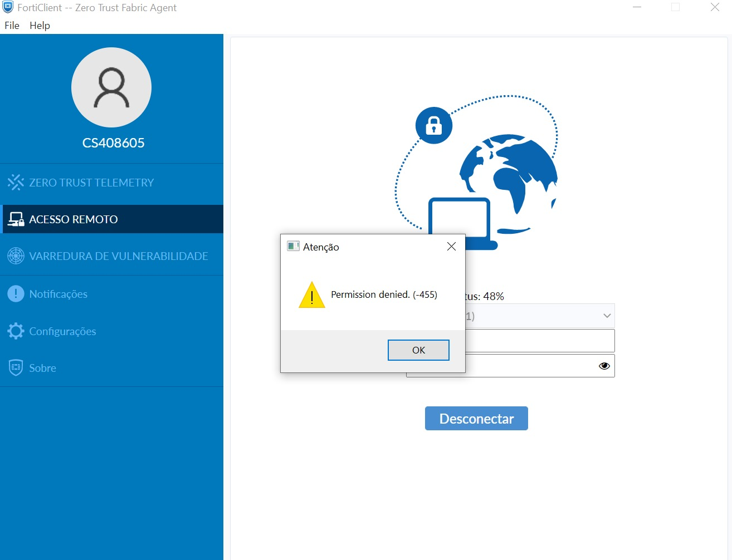Click the status 48% progress text
This screenshot has width=732, height=560.
(x=485, y=297)
